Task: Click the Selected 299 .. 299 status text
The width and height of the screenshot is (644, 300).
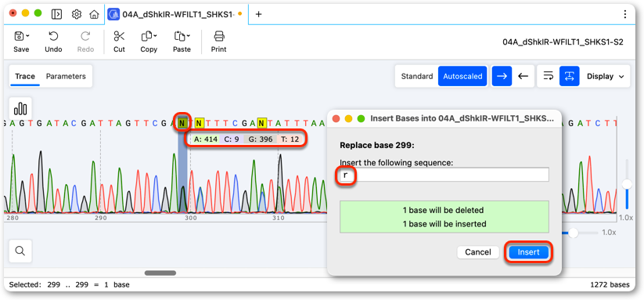Action: (69, 285)
